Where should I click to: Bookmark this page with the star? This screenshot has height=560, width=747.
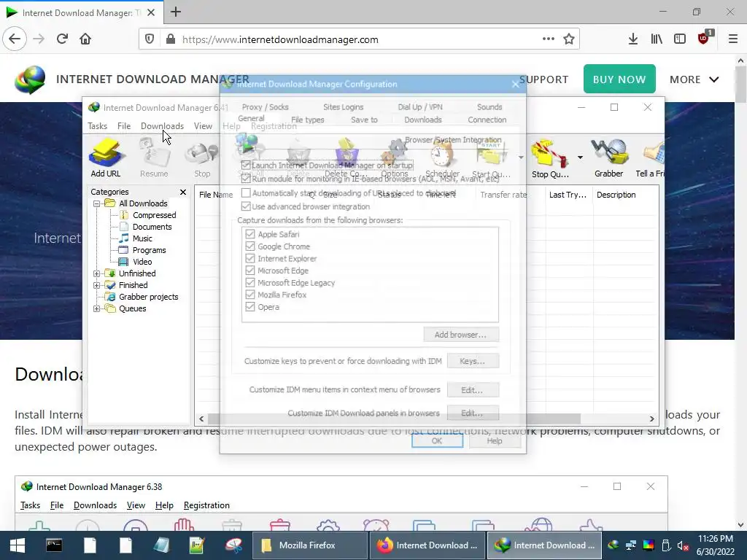tap(569, 39)
